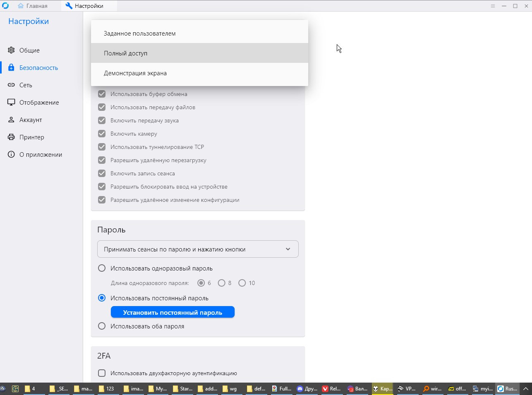532x395 pixels.
Task: Toggle Включить запись сеанса checkbox
Action: click(x=102, y=173)
